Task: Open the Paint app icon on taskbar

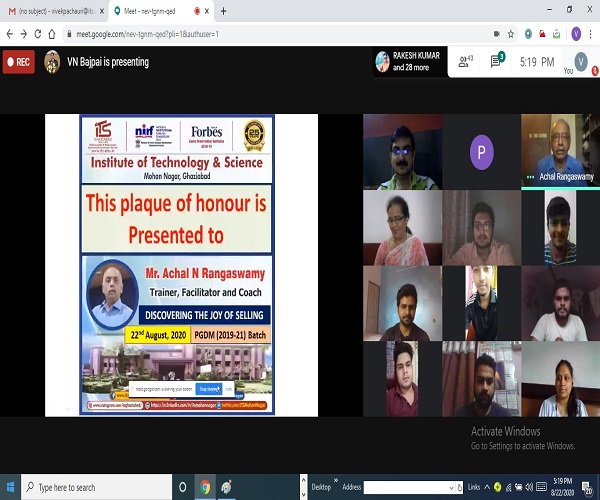Action: [x=227, y=487]
